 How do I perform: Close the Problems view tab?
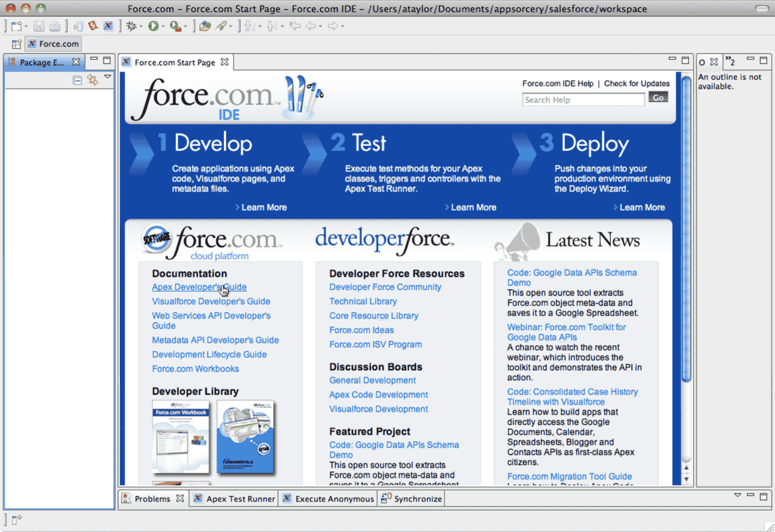pyautogui.click(x=180, y=498)
